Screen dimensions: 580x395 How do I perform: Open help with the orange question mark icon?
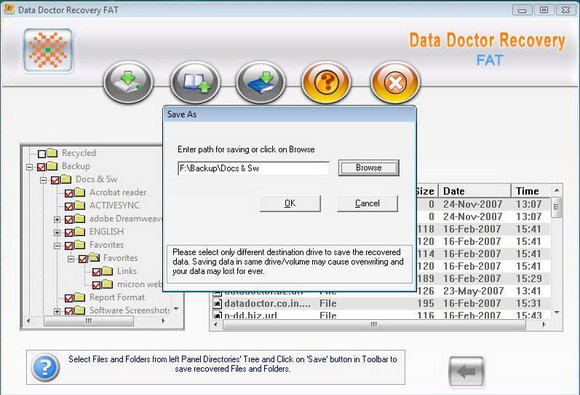[x=326, y=82]
